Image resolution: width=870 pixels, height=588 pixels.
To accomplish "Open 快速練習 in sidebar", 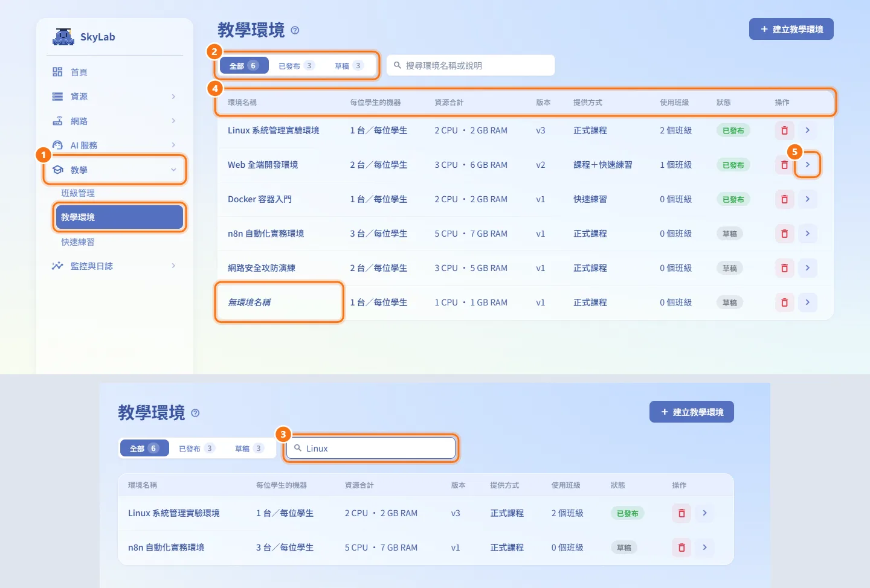I will 78,242.
